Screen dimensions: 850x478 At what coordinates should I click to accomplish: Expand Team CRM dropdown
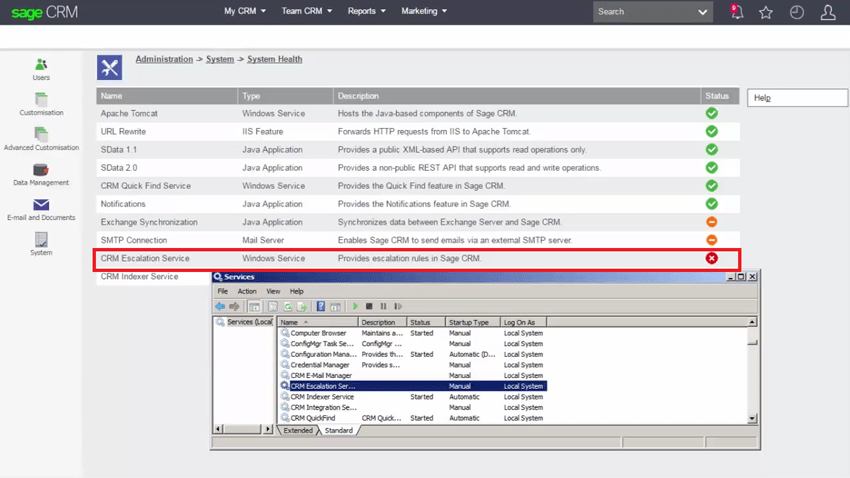click(x=307, y=11)
